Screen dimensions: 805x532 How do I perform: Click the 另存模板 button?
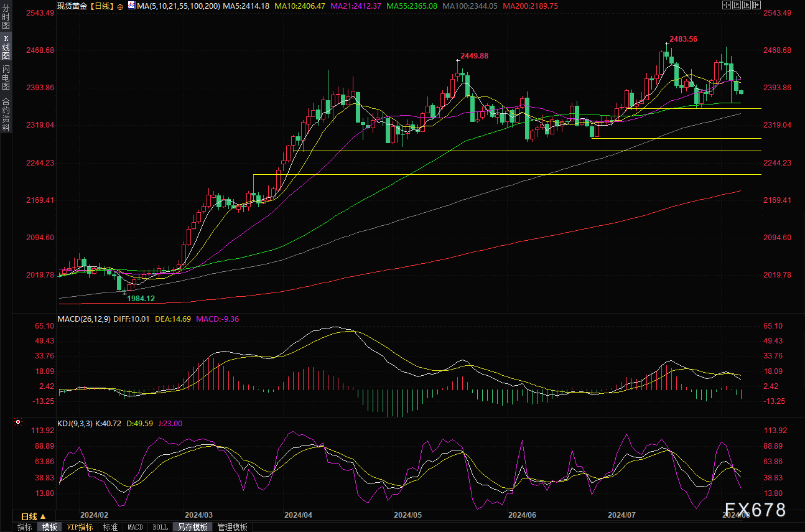point(193,527)
